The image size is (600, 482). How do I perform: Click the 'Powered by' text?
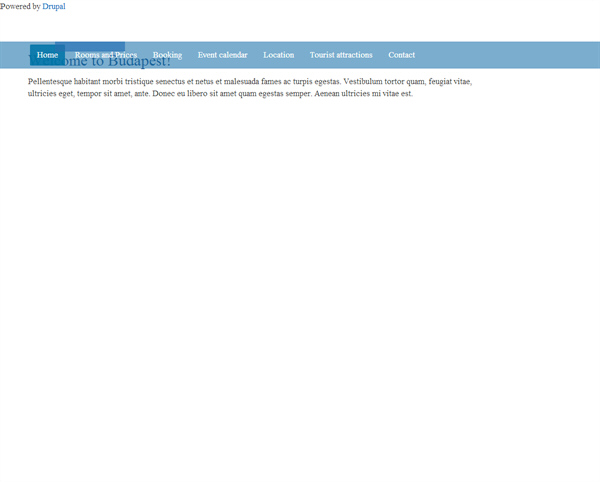click(20, 7)
